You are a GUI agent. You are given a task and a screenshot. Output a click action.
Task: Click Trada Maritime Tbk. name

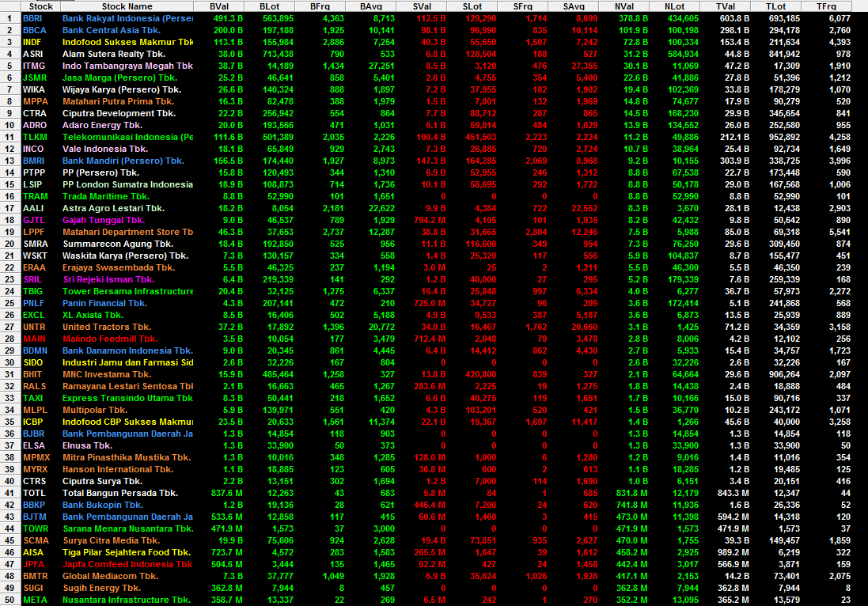pos(106,196)
